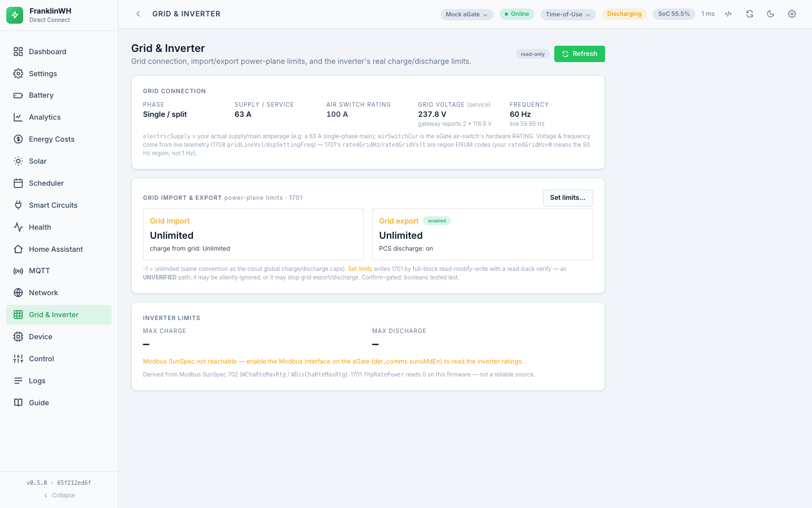Click the read-only badge
The image size is (812, 508).
[x=533, y=54]
